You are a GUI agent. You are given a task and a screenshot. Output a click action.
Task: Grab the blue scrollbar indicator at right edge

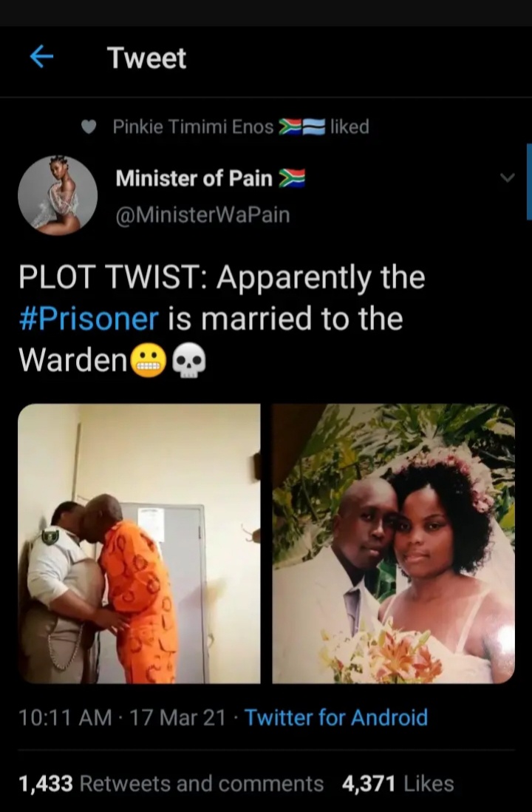tap(529, 182)
